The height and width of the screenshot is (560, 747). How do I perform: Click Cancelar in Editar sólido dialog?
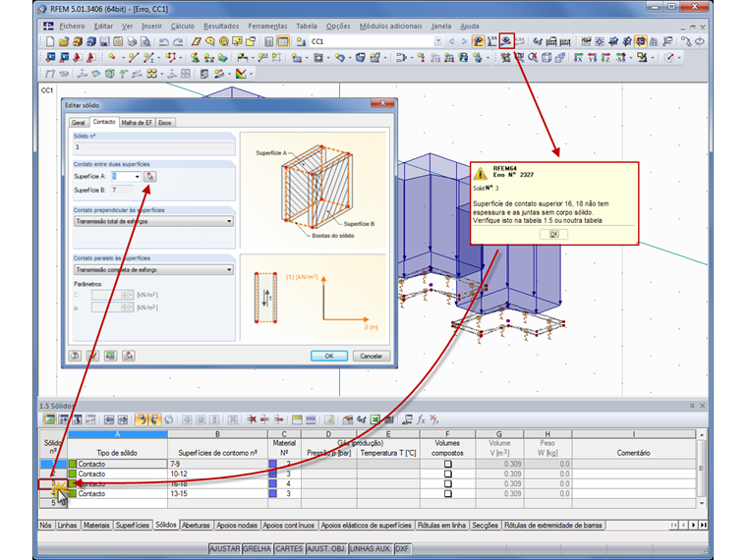372,357
